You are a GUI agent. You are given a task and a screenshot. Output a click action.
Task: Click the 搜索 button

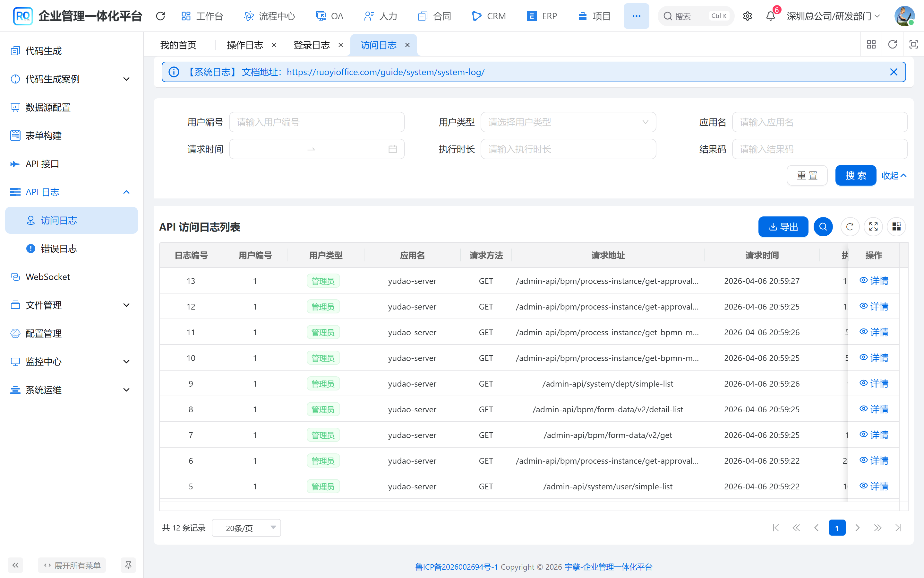pyautogui.click(x=856, y=175)
